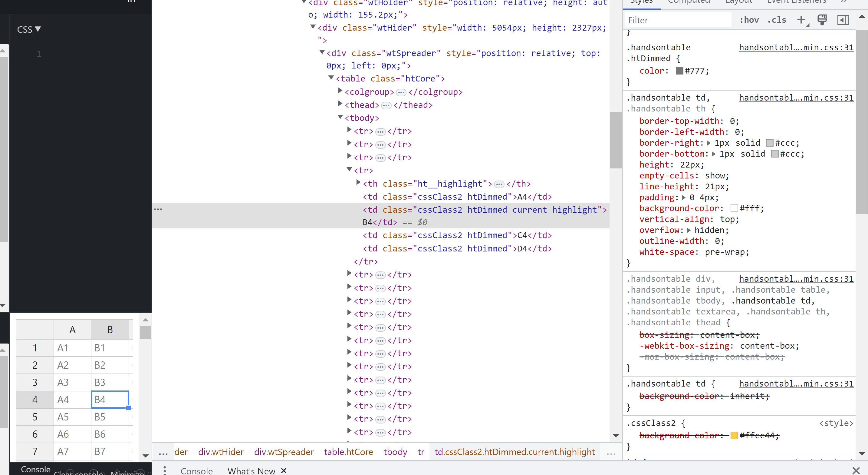Expand the th ht__highlight node
The height and width of the screenshot is (475, 868).
pos(359,182)
